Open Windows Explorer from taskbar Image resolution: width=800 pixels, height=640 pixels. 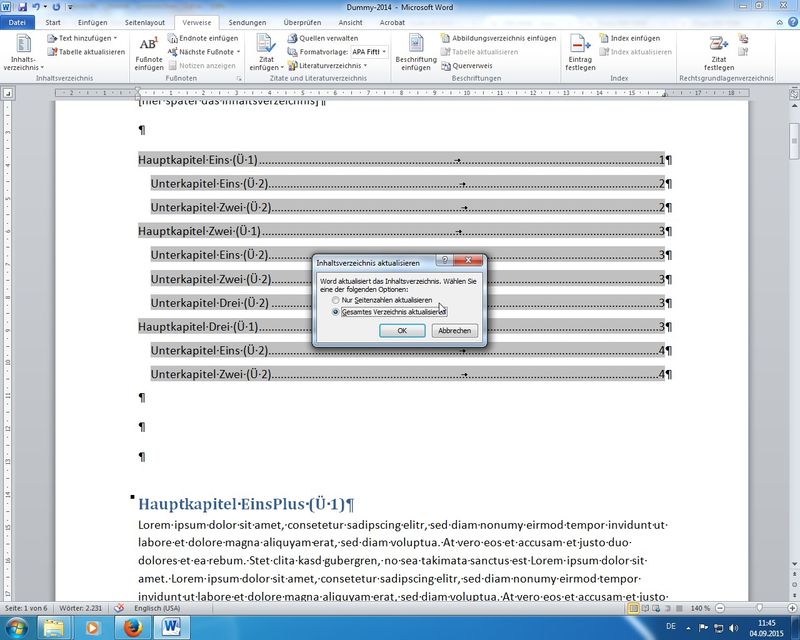click(54, 627)
